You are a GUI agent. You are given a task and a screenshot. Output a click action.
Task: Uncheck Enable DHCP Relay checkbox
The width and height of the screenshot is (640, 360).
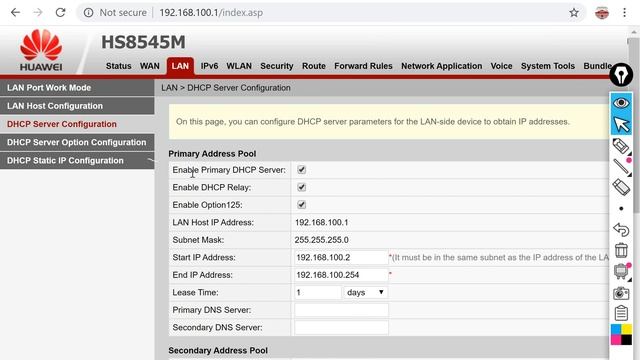point(301,187)
